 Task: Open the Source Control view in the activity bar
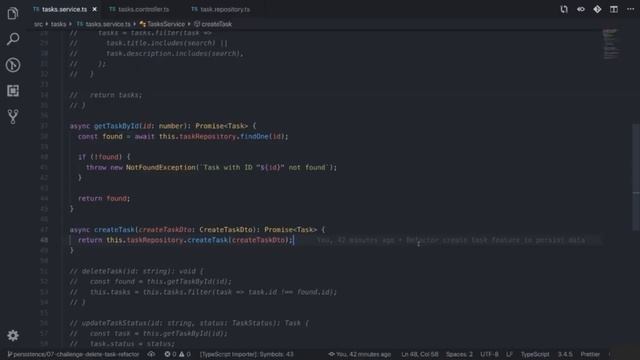[x=13, y=117]
